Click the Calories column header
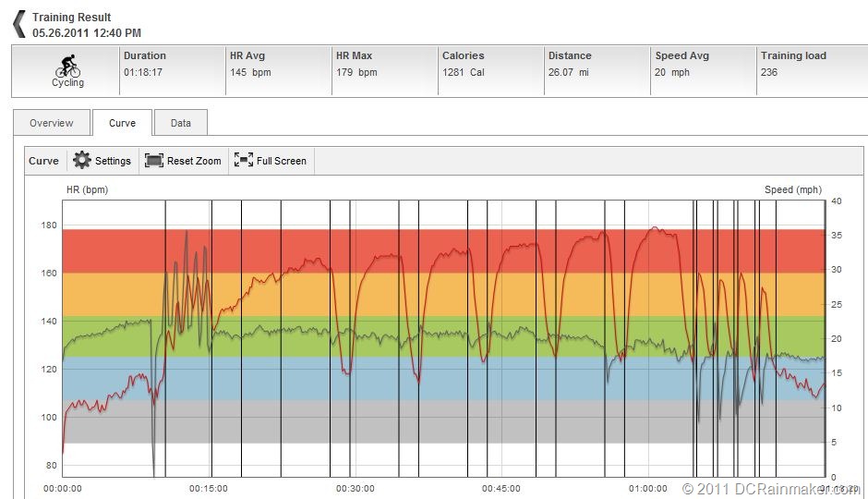The image size is (868, 499). click(464, 55)
